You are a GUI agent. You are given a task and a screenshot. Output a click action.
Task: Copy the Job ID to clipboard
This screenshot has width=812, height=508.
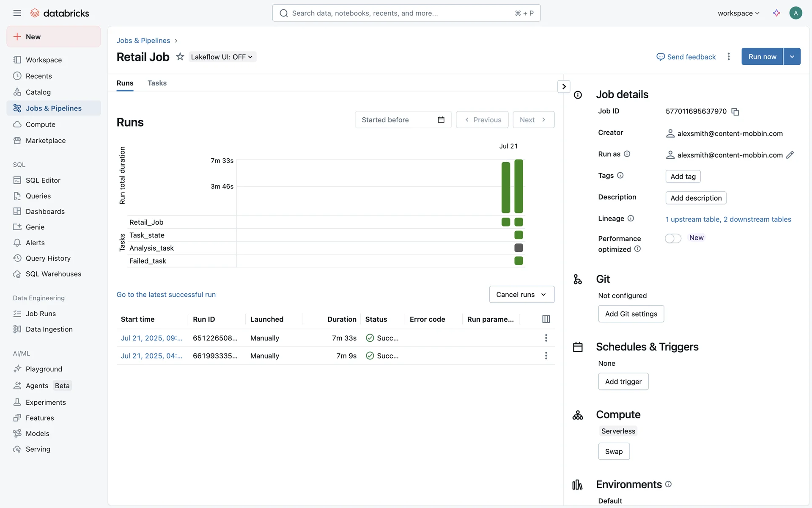click(x=735, y=112)
